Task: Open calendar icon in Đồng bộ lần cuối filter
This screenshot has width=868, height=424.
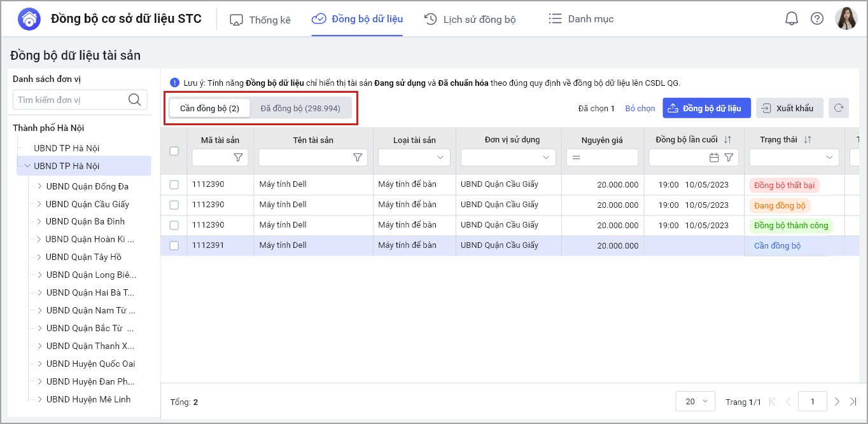Action: [x=714, y=158]
